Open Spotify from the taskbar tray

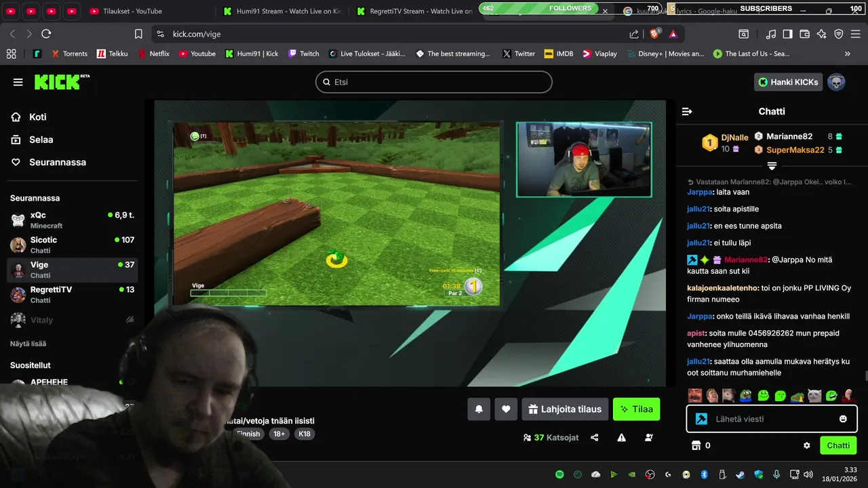click(x=559, y=474)
